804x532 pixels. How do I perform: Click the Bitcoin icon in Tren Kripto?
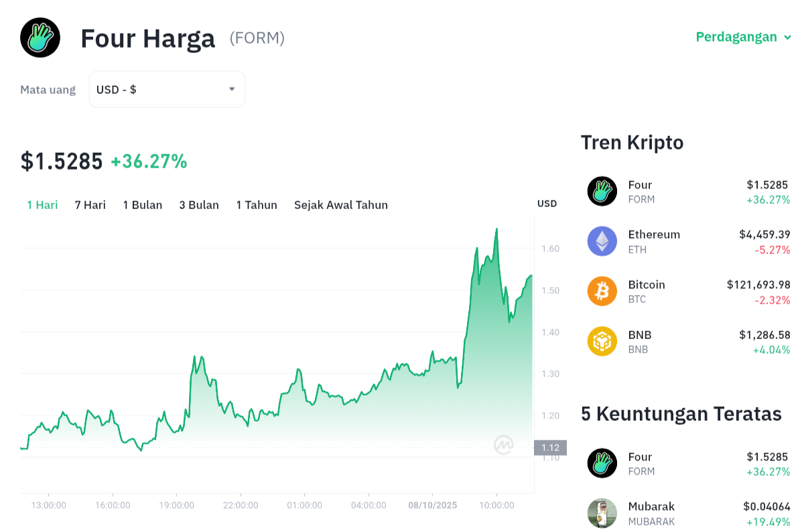602,291
